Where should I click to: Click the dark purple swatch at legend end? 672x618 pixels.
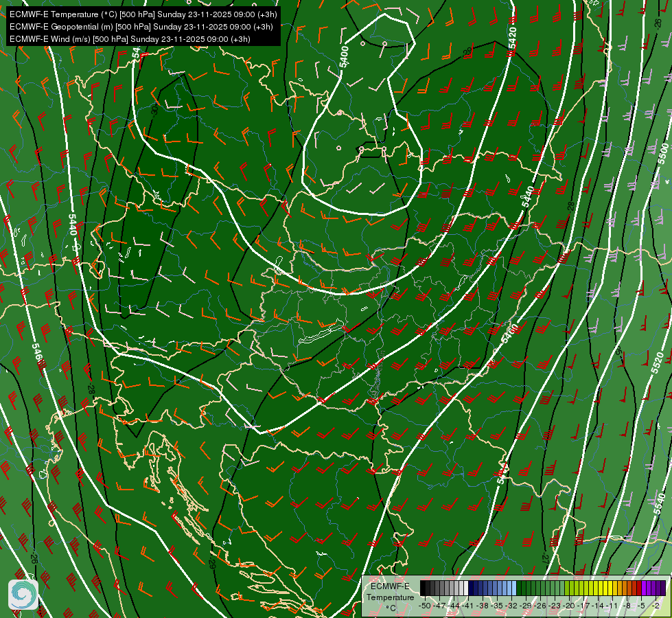point(663,588)
